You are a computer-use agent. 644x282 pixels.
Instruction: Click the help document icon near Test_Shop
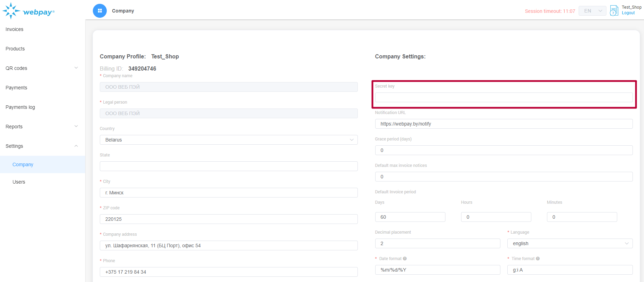coord(614,10)
